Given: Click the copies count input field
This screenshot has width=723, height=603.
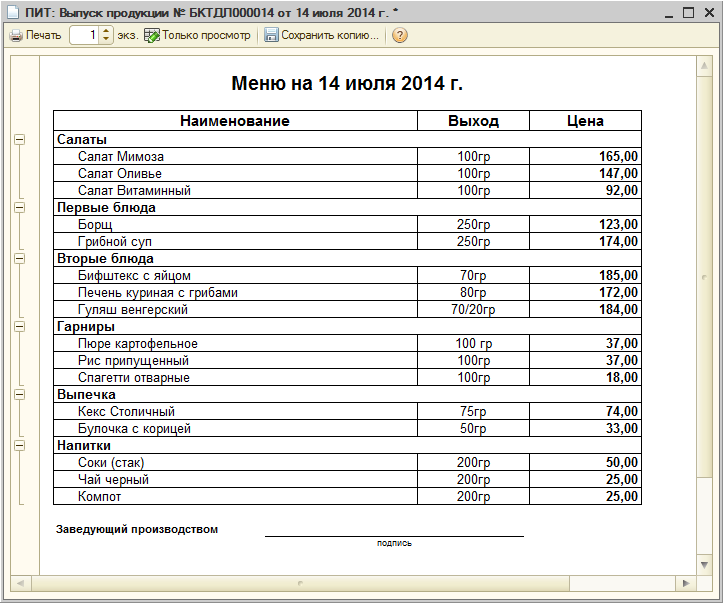Looking at the screenshot, I should 85,35.
